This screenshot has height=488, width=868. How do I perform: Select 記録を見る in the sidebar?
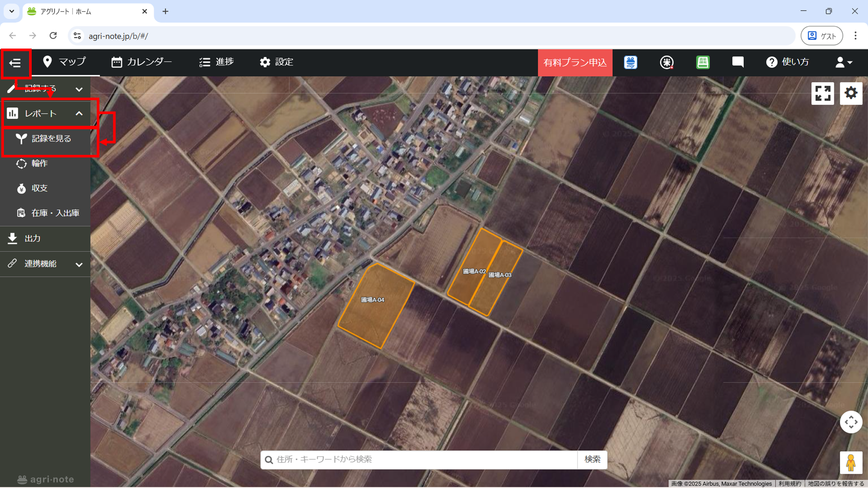[x=45, y=139]
